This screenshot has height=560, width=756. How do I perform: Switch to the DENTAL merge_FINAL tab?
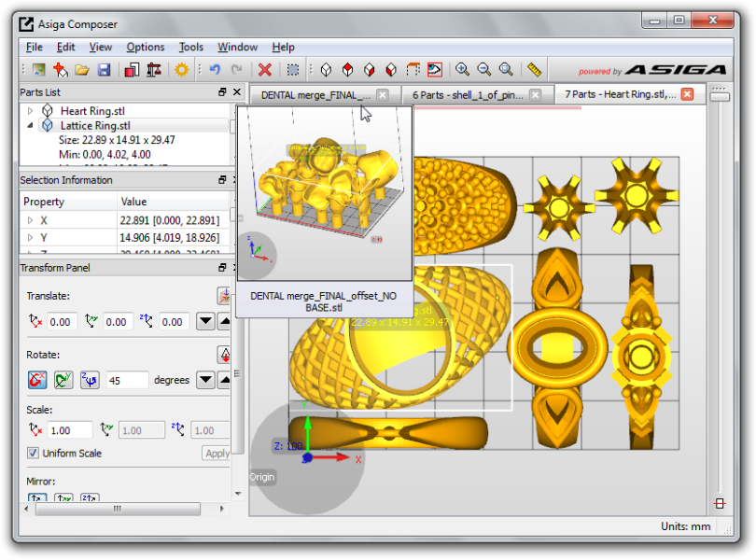click(x=315, y=95)
